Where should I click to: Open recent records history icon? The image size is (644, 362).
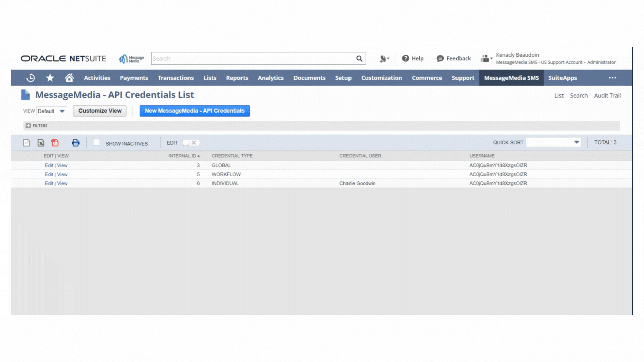tap(31, 77)
